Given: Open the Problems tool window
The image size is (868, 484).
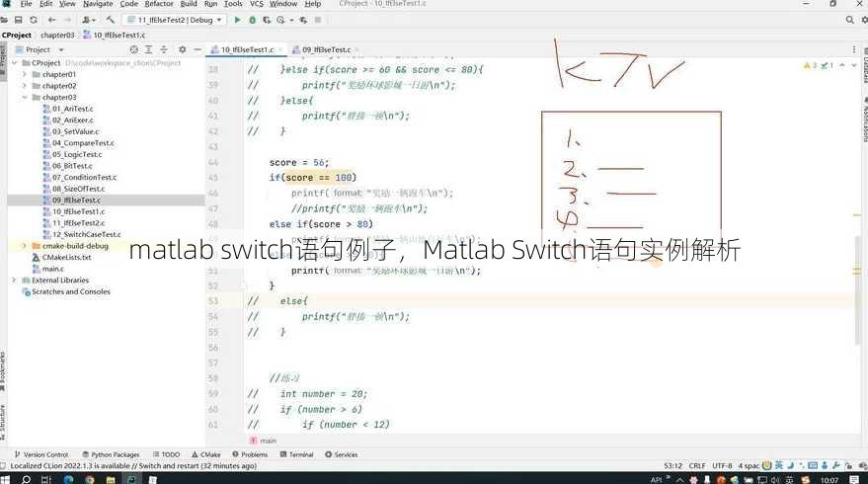Looking at the screenshot, I should pyautogui.click(x=250, y=454).
